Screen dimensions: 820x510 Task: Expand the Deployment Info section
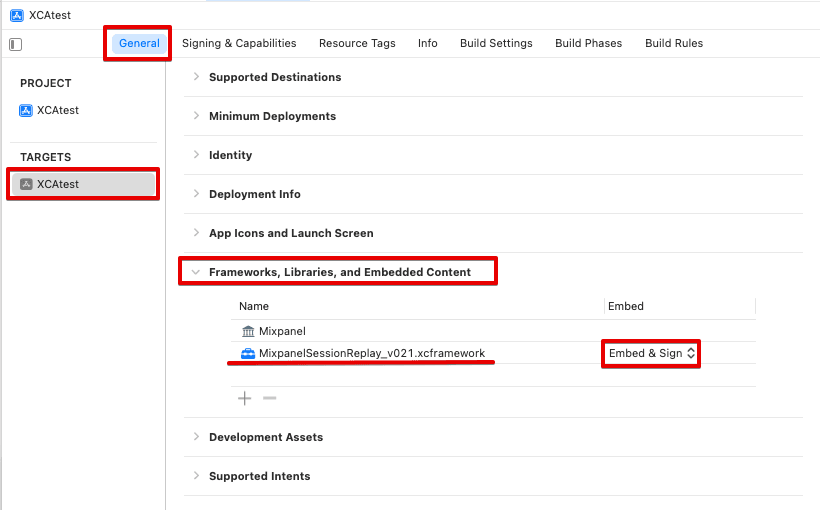tap(196, 194)
